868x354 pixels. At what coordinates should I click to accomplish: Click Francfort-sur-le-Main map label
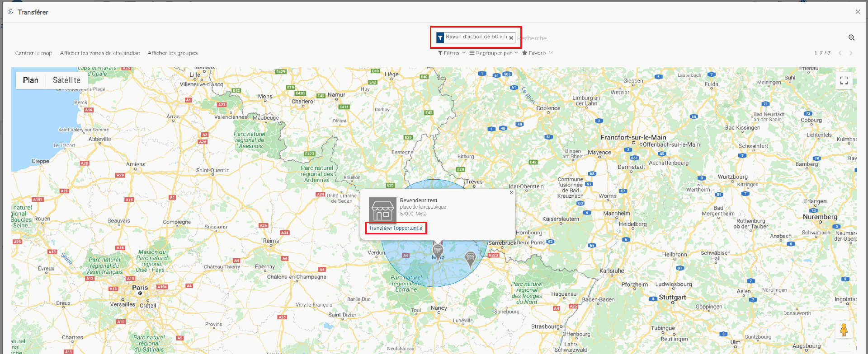(x=633, y=137)
